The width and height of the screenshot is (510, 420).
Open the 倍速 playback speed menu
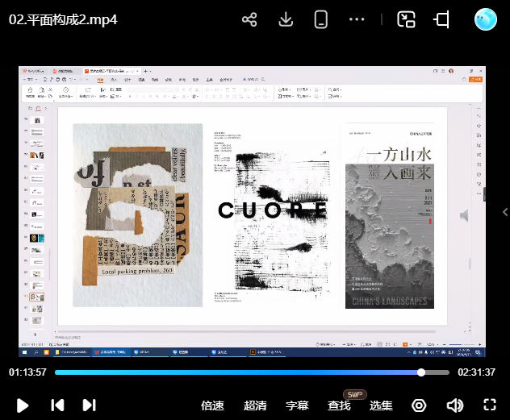212,405
